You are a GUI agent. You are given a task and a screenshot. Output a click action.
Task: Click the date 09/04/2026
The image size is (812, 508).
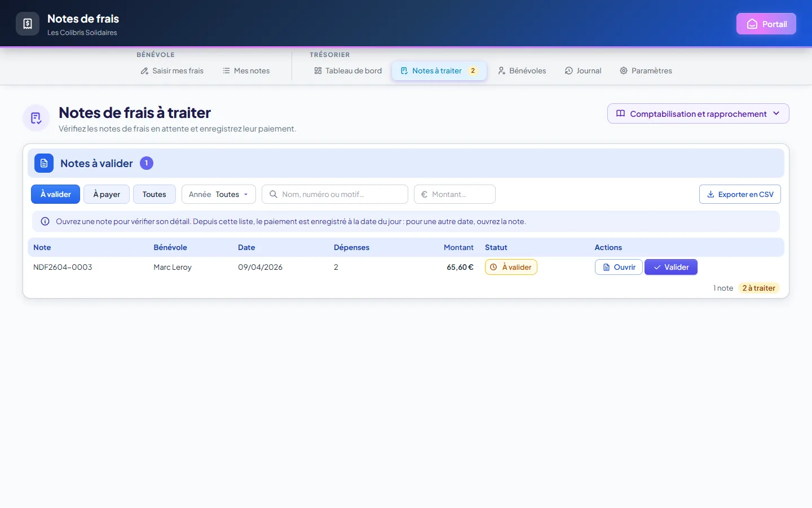(x=260, y=267)
